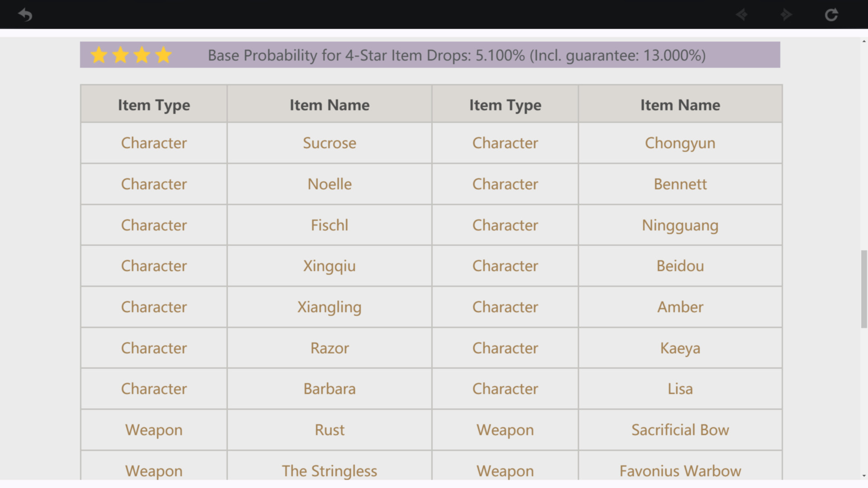Click the Sacrificial Bow weapon entry
868x488 pixels.
(x=680, y=430)
